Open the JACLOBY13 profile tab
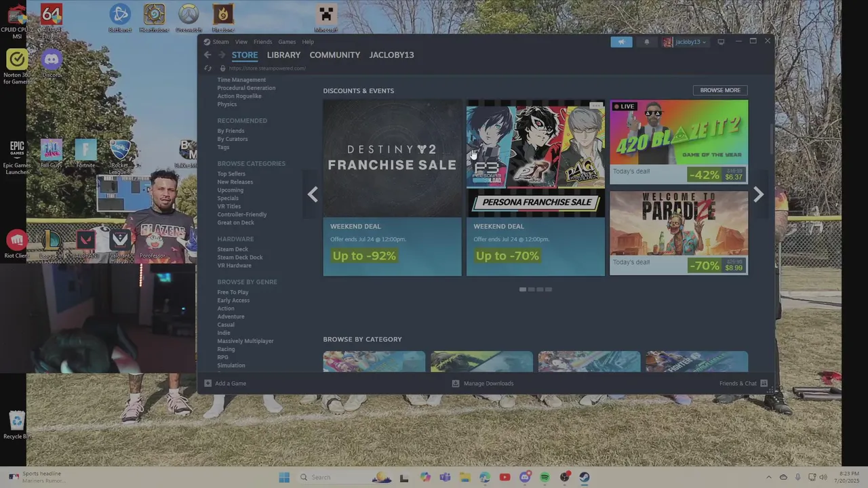Image resolution: width=868 pixels, height=488 pixels. pyautogui.click(x=391, y=55)
